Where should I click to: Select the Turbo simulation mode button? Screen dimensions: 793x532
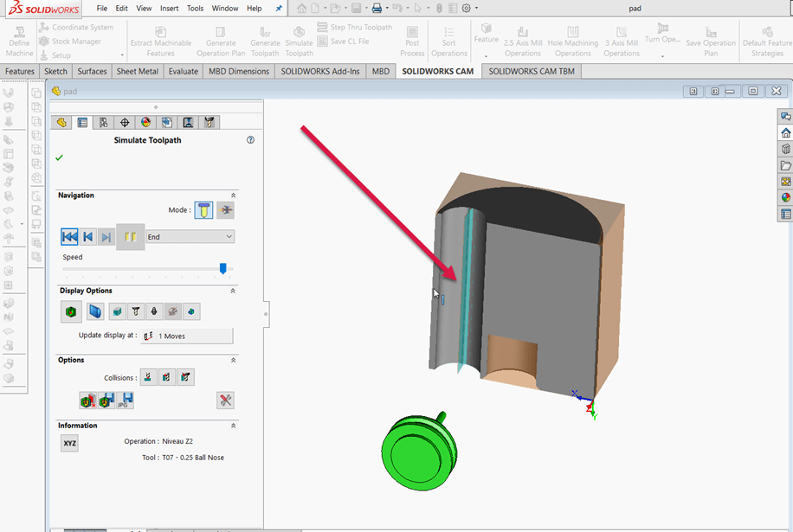[226, 210]
